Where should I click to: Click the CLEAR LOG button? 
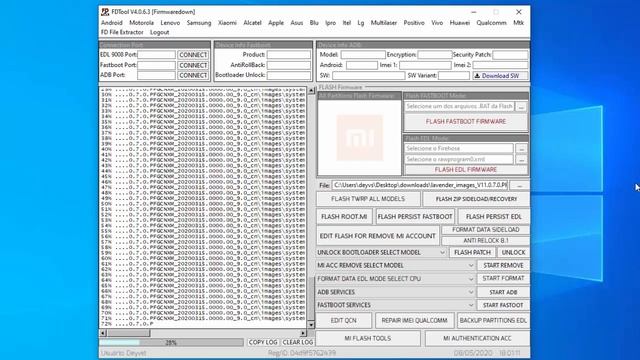coord(298,342)
